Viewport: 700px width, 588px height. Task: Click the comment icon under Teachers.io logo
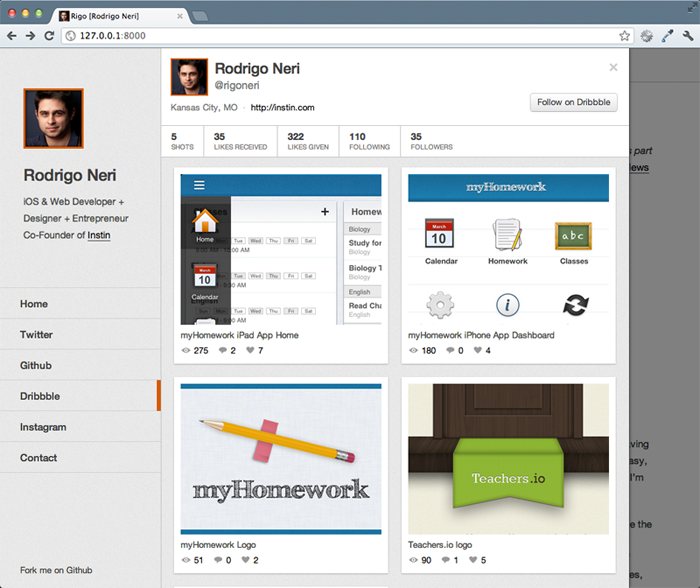click(446, 560)
